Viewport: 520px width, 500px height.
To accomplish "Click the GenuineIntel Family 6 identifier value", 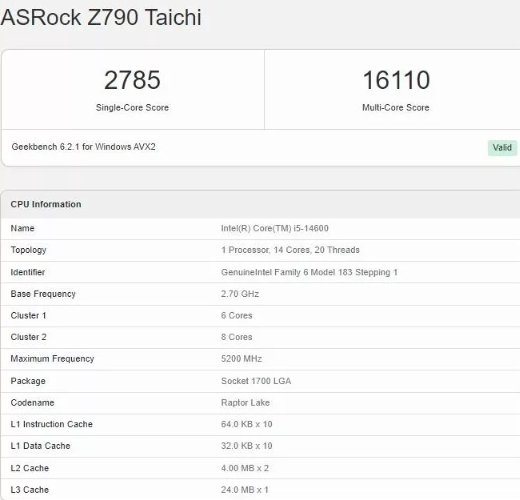I will (x=309, y=272).
